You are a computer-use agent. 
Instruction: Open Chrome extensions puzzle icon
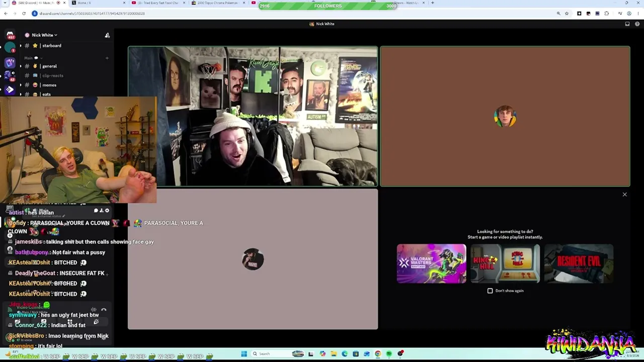[x=606, y=14]
